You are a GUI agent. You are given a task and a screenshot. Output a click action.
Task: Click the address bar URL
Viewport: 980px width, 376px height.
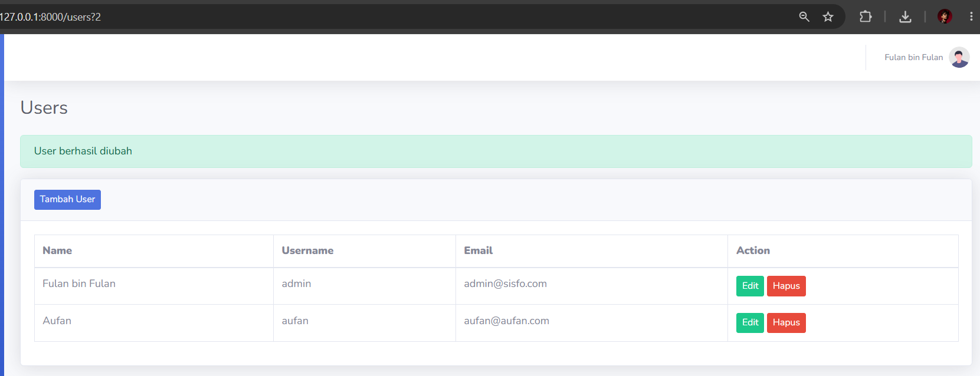[x=51, y=17]
